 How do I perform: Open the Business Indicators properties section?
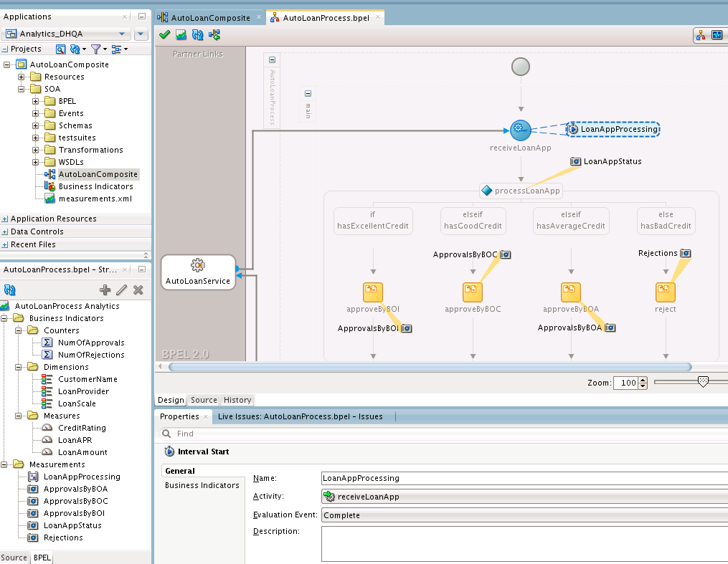click(x=202, y=485)
